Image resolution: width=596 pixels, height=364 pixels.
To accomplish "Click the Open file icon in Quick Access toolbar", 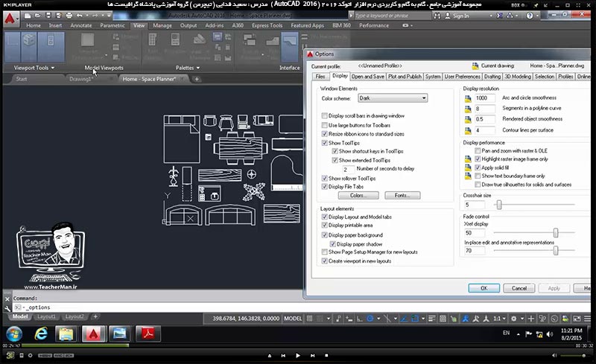I will pos(38,16).
